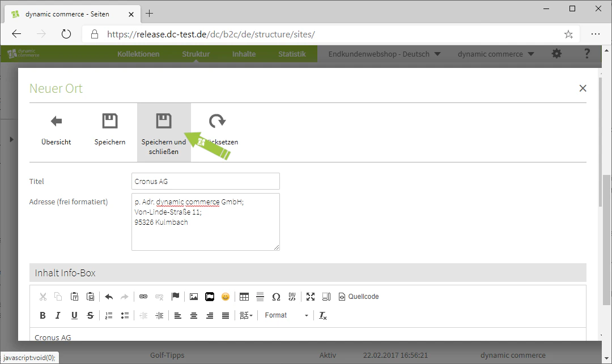Click dynamic commerce logo in header
This screenshot has width=612, height=364.
(x=23, y=54)
